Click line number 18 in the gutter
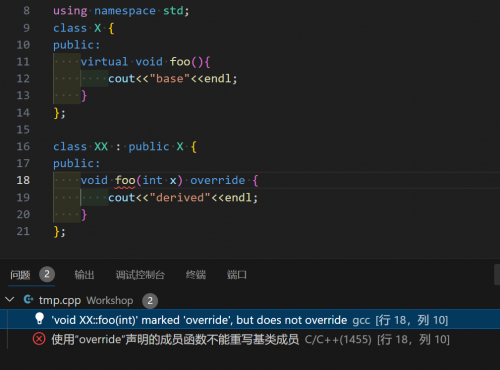 [23, 180]
